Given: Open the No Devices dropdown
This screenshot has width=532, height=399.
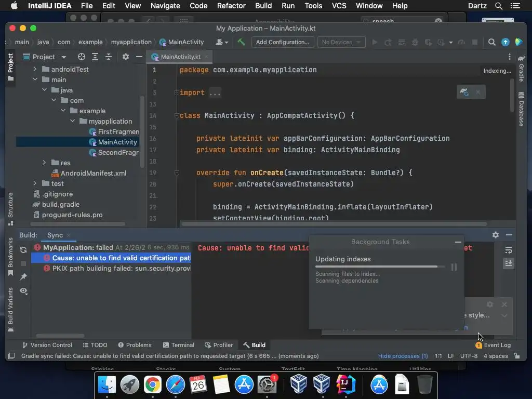Looking at the screenshot, I should point(341,42).
